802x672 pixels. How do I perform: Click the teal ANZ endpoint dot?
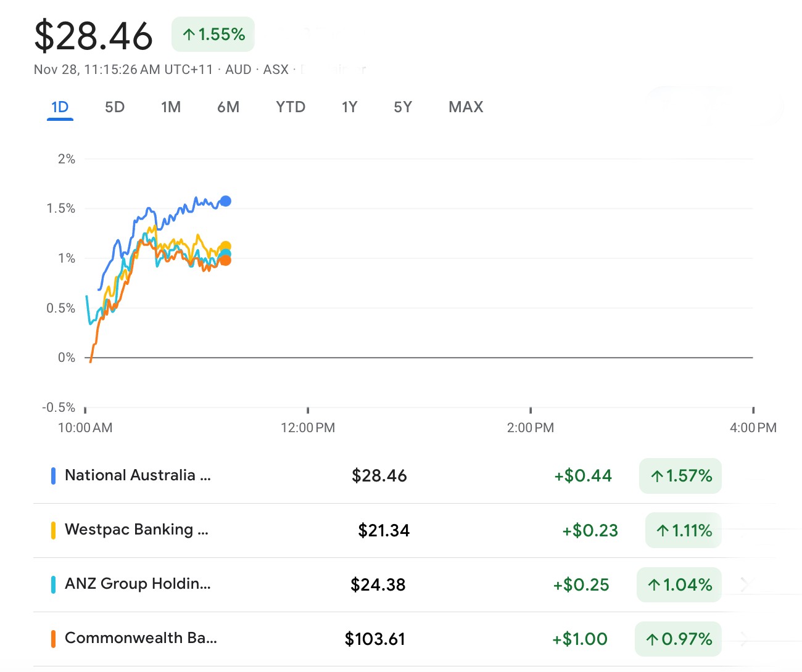[226, 253]
